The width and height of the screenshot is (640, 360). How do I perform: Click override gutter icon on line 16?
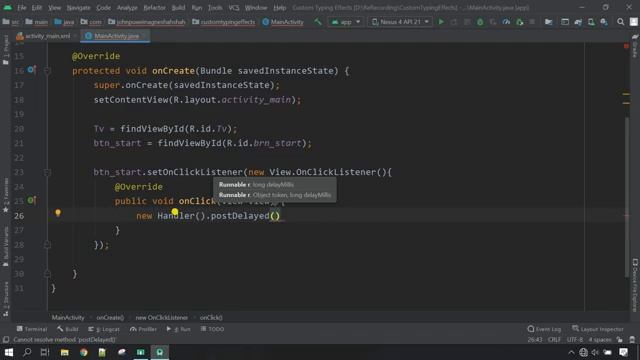(31, 70)
